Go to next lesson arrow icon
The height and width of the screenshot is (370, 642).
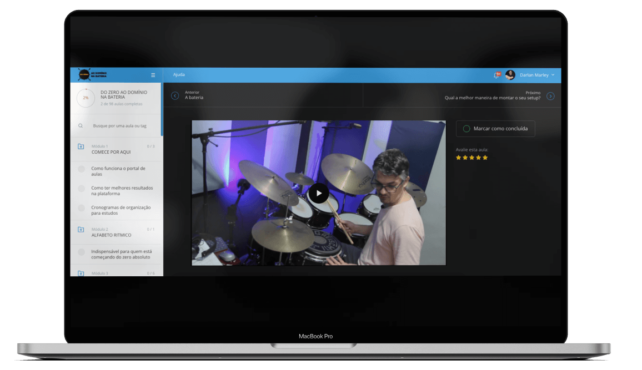[x=550, y=96]
